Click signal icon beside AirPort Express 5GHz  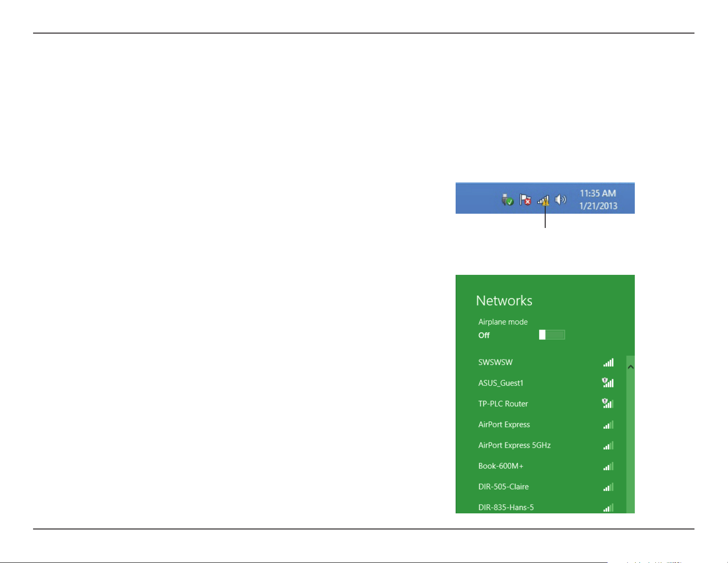(609, 445)
